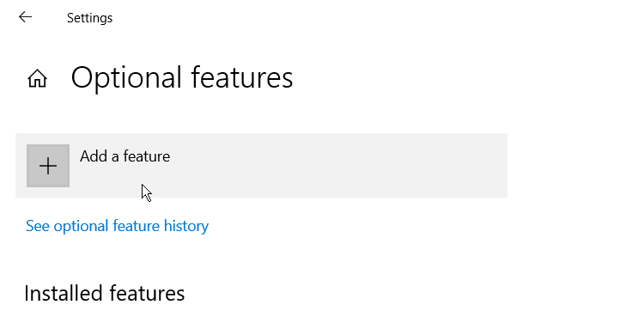Select the Add a feature label
This screenshot has height=317, width=644.
[x=125, y=156]
